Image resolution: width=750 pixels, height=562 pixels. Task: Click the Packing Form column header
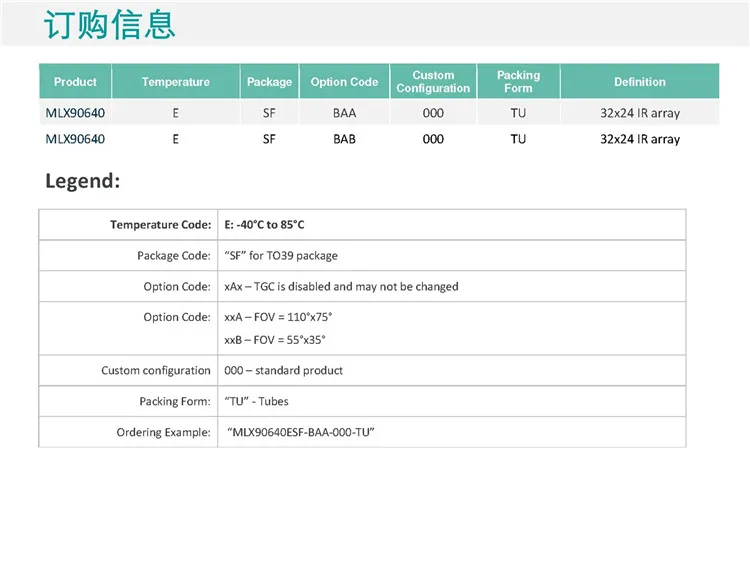click(518, 82)
